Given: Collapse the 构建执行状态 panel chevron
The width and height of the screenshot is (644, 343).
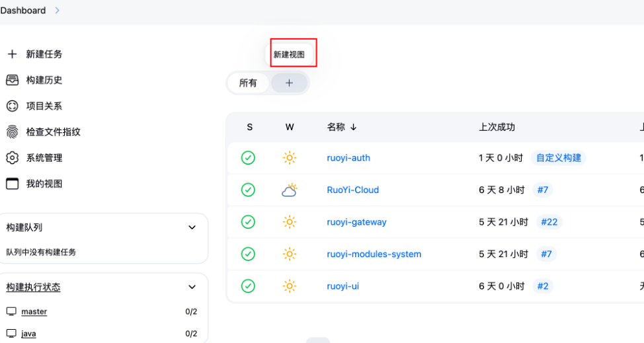Looking at the screenshot, I should pos(192,287).
